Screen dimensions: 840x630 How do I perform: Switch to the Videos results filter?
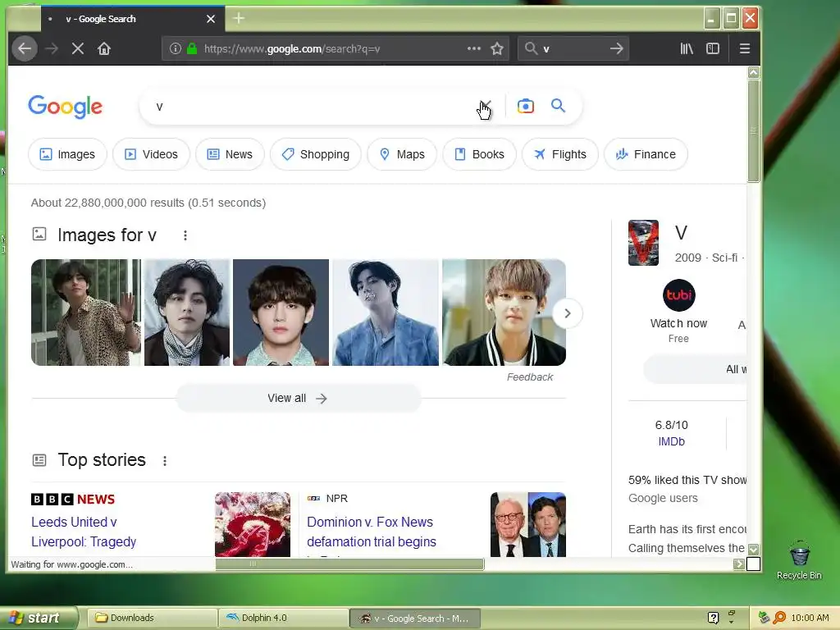click(x=151, y=154)
